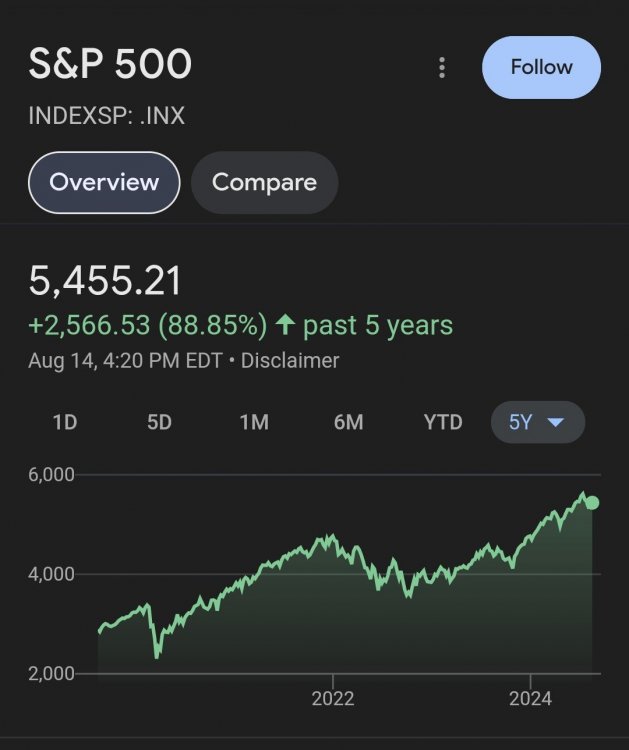Show the YTD chart range
The height and width of the screenshot is (750, 629).
443,422
